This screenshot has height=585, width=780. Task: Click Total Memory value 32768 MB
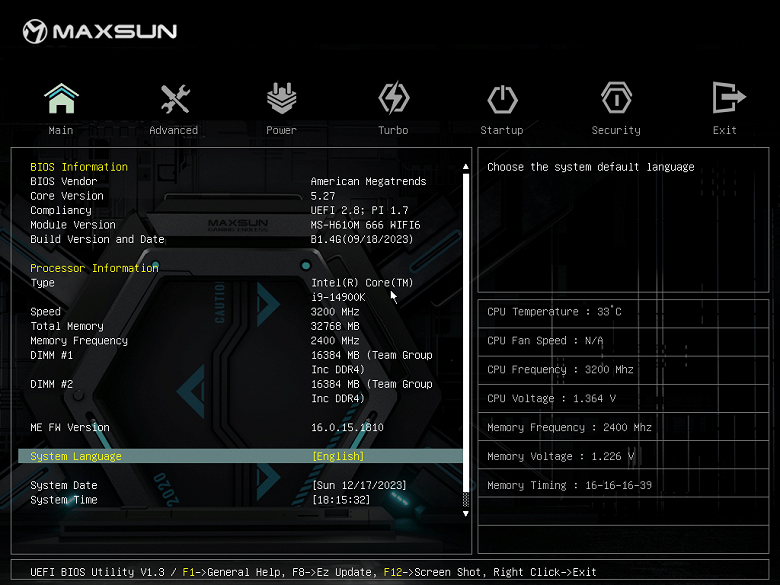335,326
